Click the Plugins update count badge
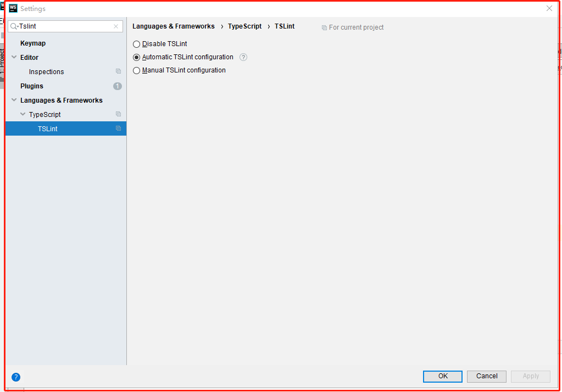 pyautogui.click(x=117, y=86)
